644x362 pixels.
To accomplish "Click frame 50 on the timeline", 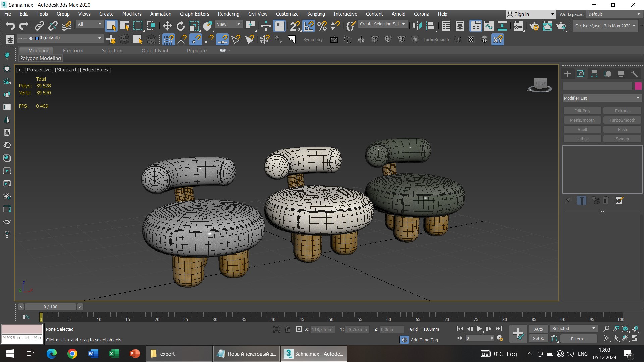I will pyautogui.click(x=331, y=318).
